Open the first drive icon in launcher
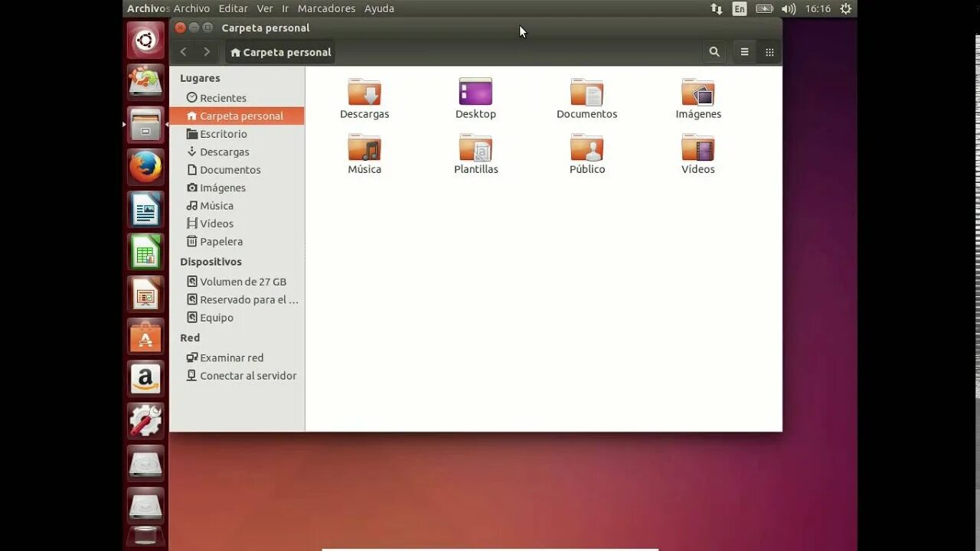Viewport: 980px width, 551px height. (x=145, y=464)
